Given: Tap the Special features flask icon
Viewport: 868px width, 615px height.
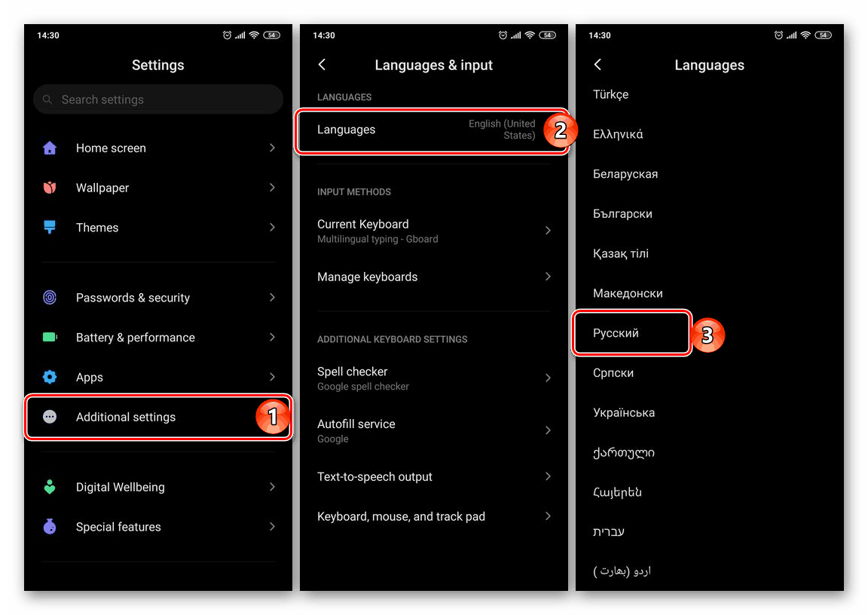Looking at the screenshot, I should pos(50,527).
